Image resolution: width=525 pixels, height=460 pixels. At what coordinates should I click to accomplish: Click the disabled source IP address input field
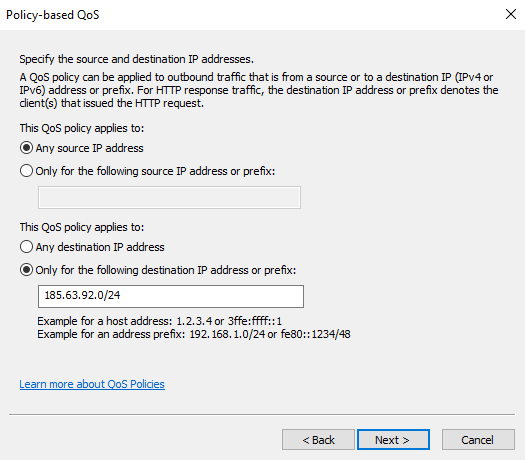pos(169,198)
